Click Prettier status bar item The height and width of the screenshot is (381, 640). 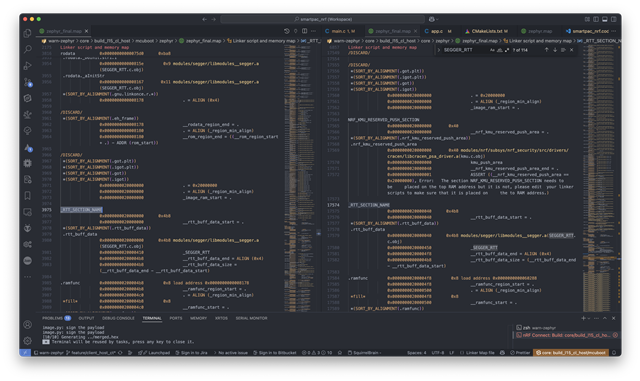[x=520, y=352]
